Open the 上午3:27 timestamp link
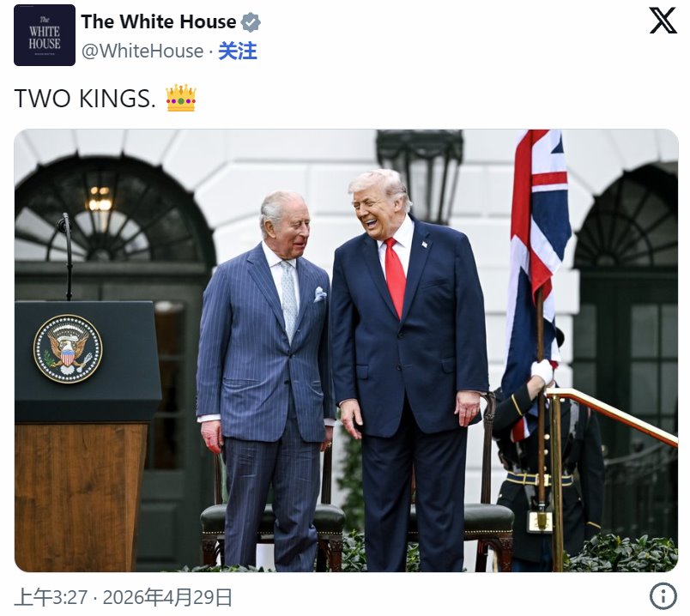The width and height of the screenshot is (690, 616). [51, 597]
